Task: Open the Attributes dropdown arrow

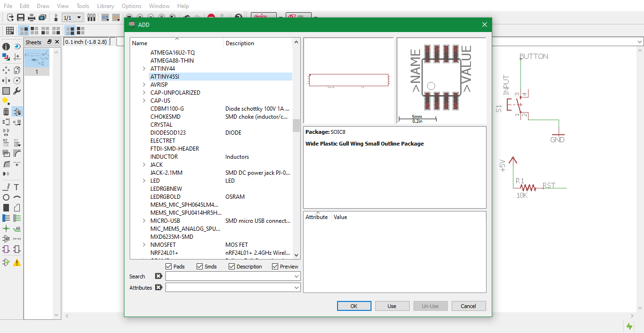Action: pyautogui.click(x=296, y=287)
